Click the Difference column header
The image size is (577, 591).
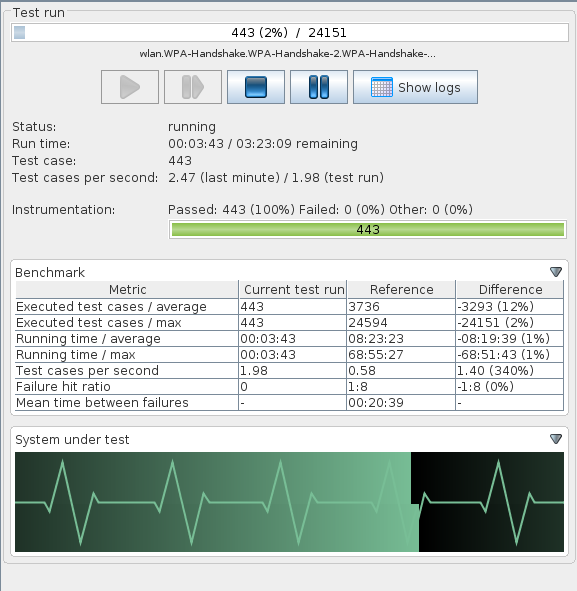pos(510,289)
